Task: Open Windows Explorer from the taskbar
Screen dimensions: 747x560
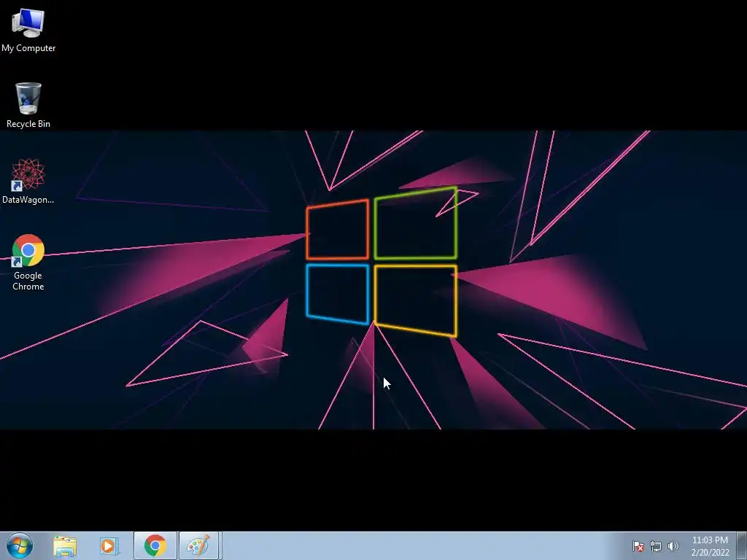Action: tap(65, 545)
